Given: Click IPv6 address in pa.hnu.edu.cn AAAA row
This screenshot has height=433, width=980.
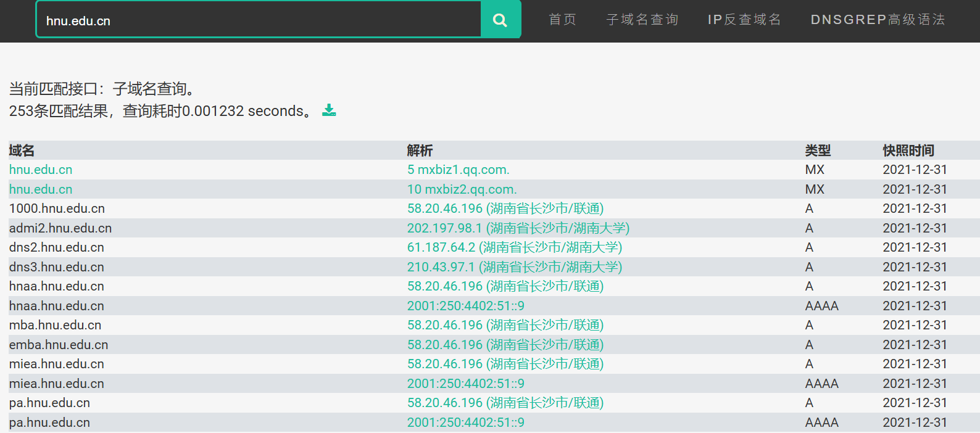Looking at the screenshot, I should (x=465, y=423).
